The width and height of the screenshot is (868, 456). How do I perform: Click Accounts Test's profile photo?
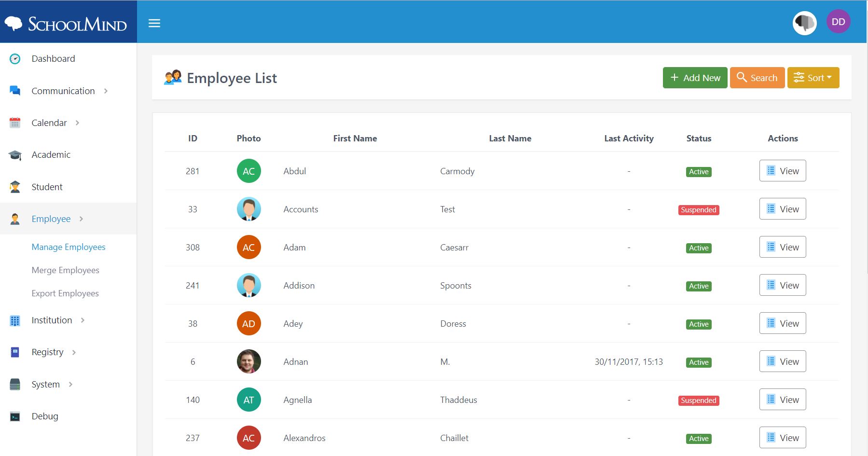(x=249, y=209)
